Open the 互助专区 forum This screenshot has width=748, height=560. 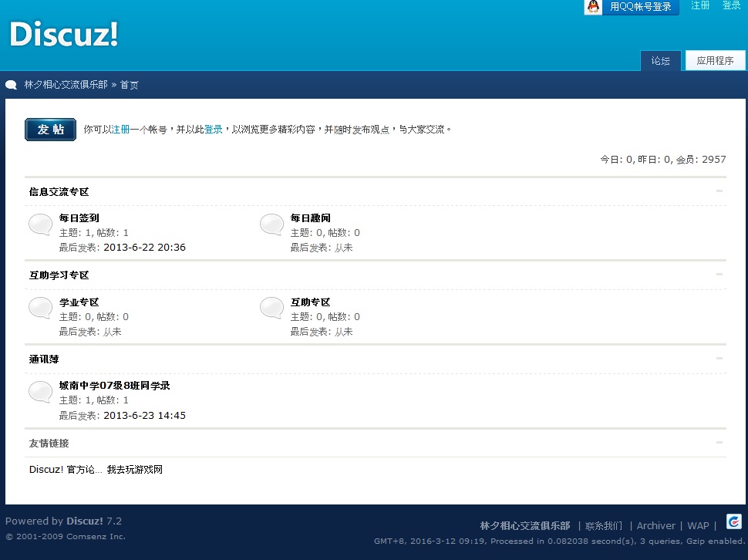[311, 302]
